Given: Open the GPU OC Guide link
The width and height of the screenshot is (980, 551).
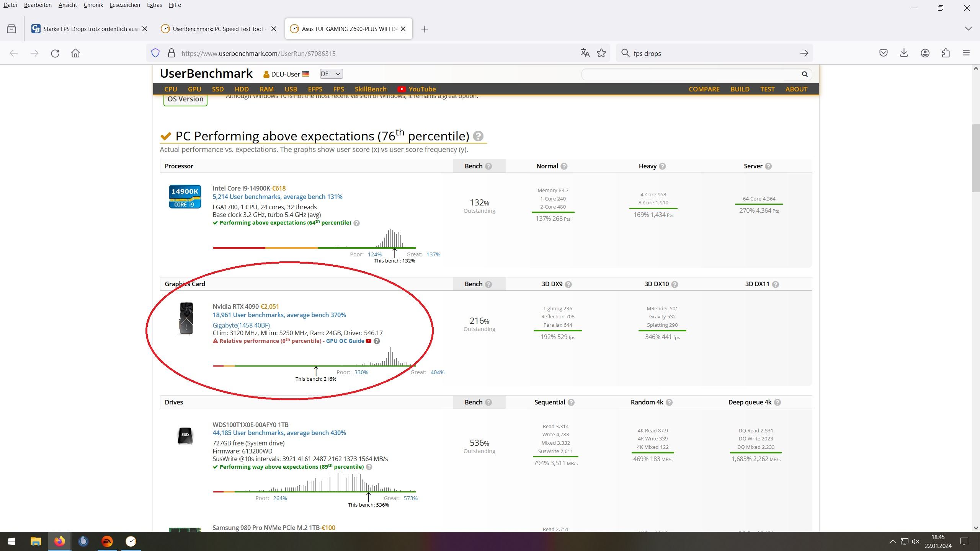Looking at the screenshot, I should (x=345, y=341).
